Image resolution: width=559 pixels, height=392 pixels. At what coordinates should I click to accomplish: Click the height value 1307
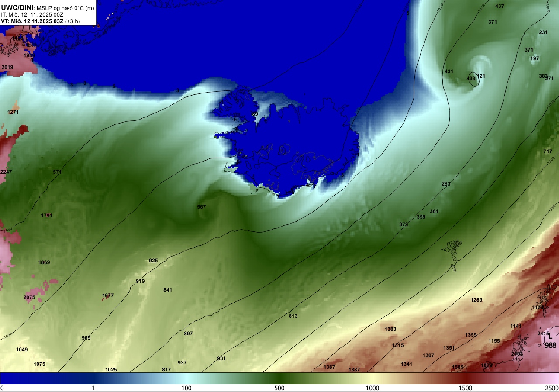coord(428,355)
